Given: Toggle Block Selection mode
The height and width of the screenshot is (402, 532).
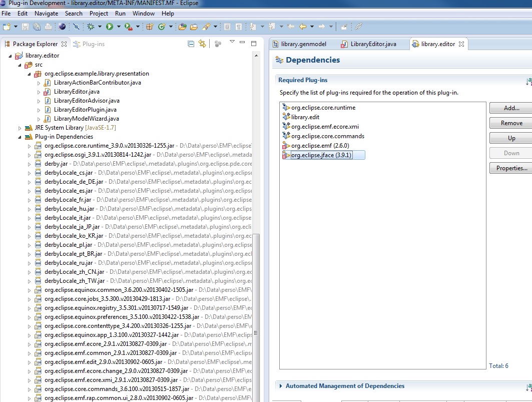Looking at the screenshot, I should pyautogui.click(x=227, y=27).
